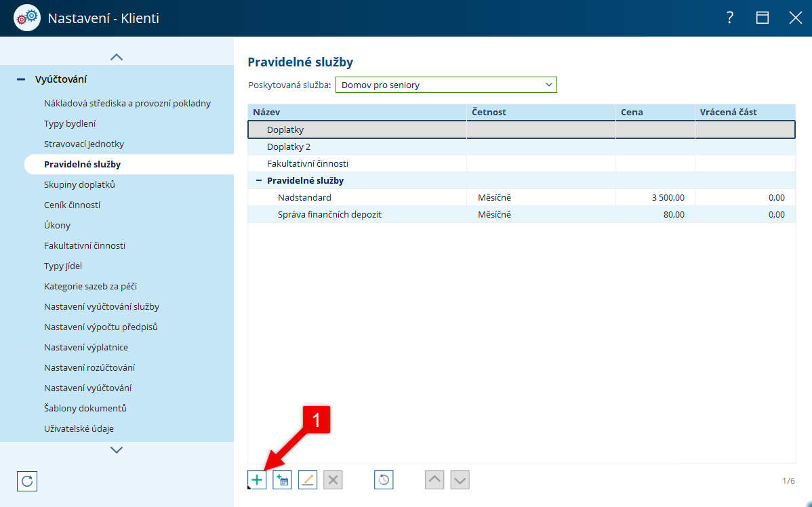Click the edit pencil icon
The height and width of the screenshot is (507, 812).
(308, 480)
